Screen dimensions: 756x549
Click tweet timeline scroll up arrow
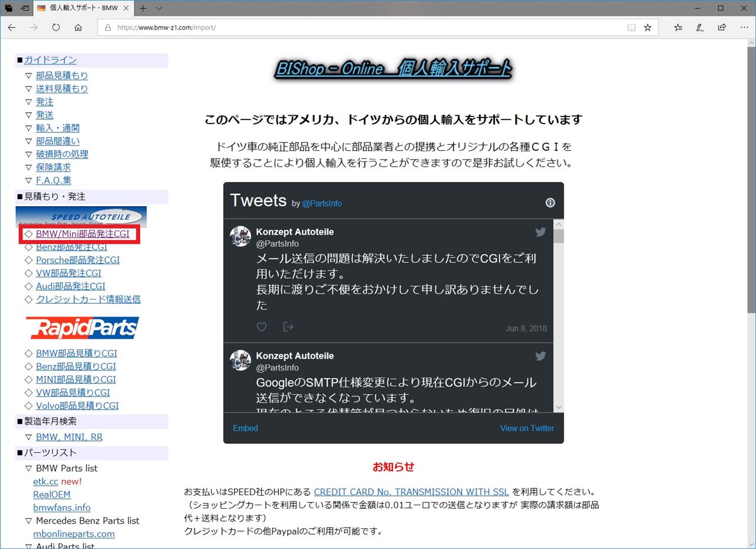coord(559,224)
